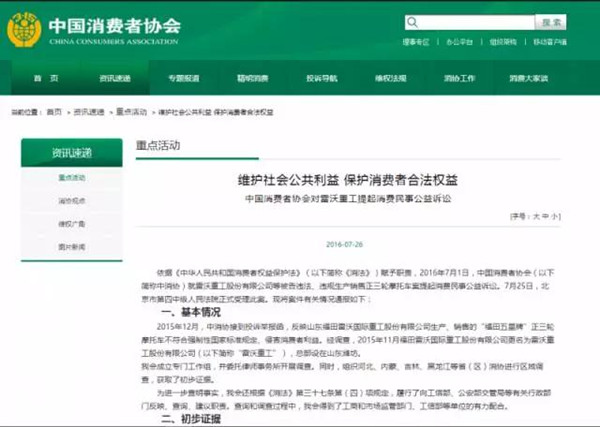Click 资讯速递 in the breadcrumb trail
Image resolution: width=600 pixels, height=427 pixels.
pyautogui.click(x=89, y=112)
